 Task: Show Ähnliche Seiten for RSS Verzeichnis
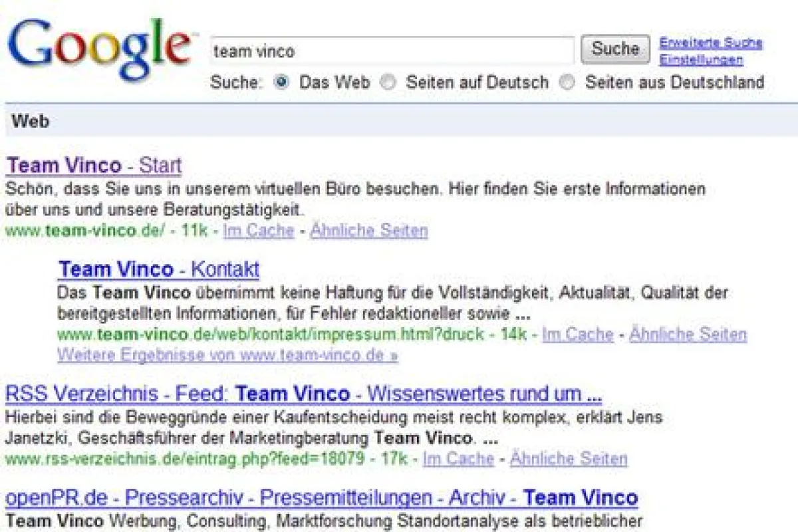(x=567, y=459)
